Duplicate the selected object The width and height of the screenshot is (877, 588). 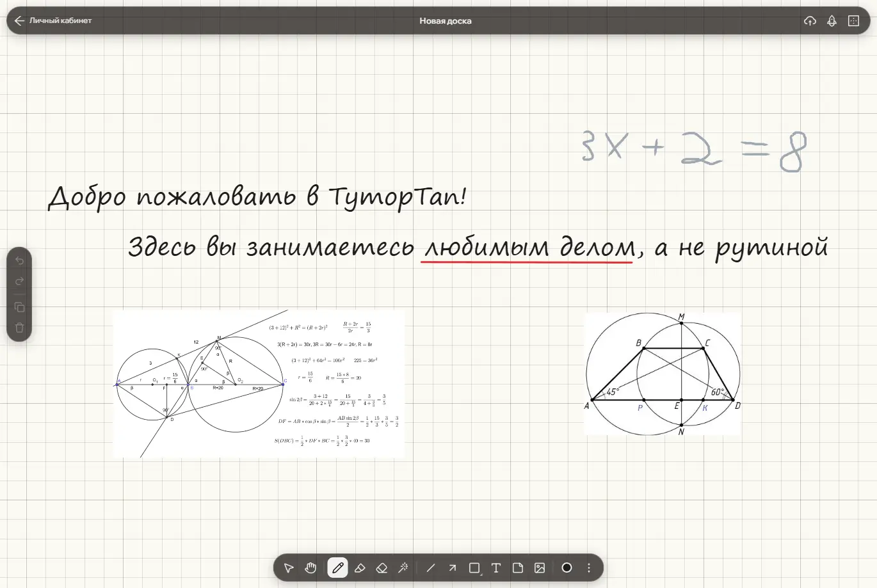19,307
